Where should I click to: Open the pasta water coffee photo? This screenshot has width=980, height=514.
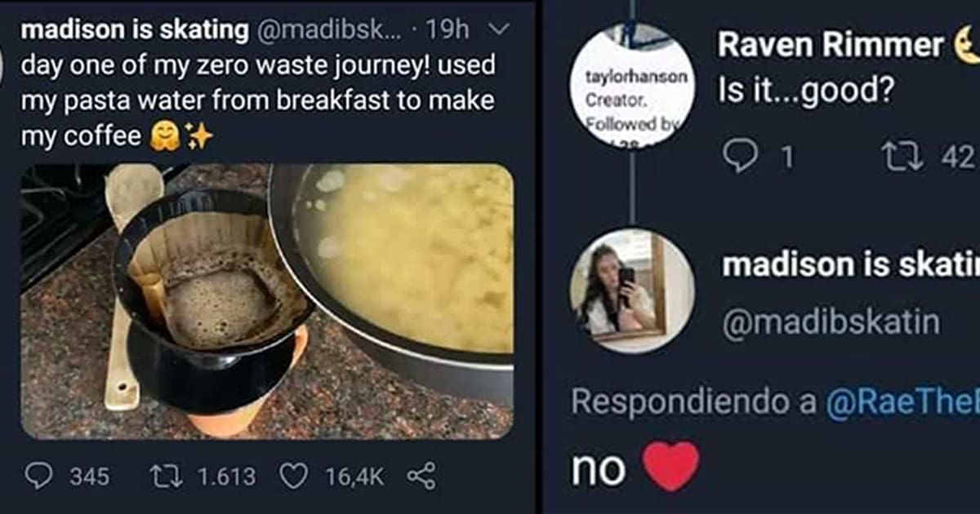tap(267, 302)
